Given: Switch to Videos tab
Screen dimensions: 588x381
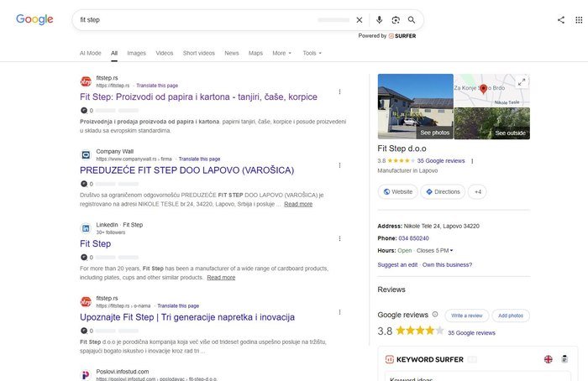Looking at the screenshot, I should tap(165, 53).
